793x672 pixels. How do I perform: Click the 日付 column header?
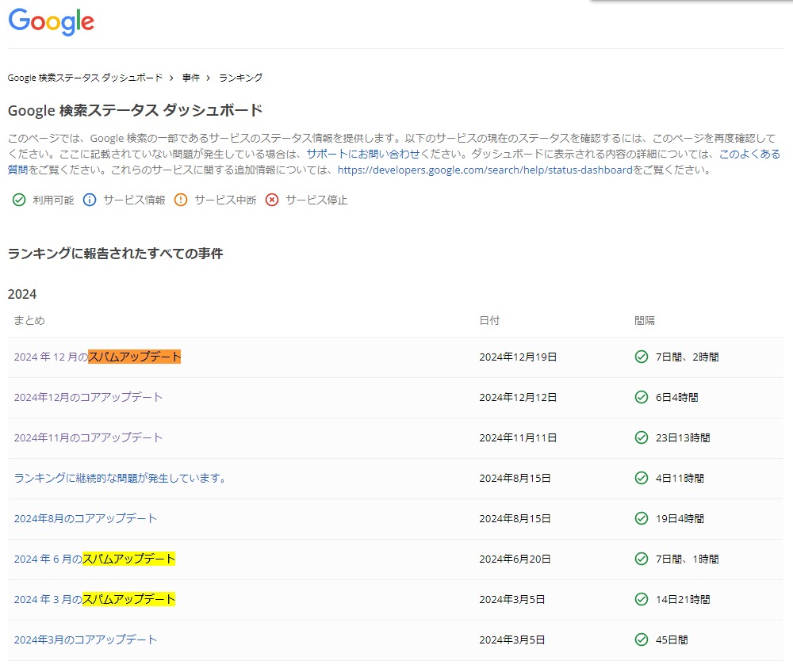point(489,320)
